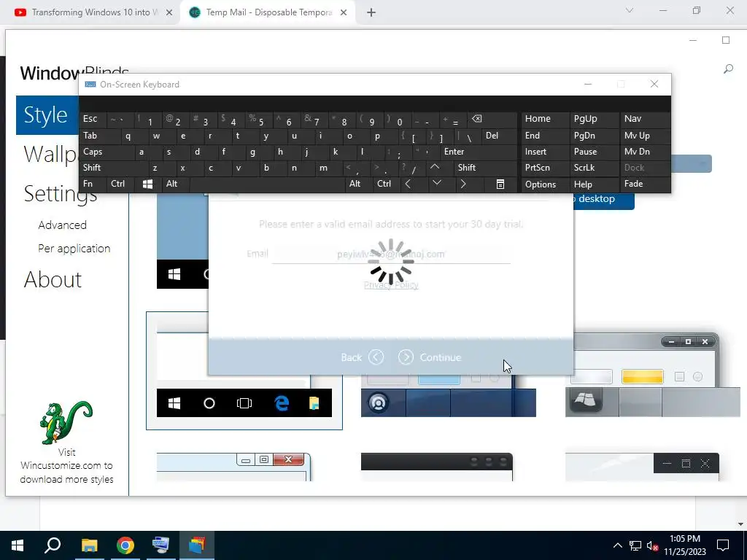This screenshot has width=747, height=560.
Task: Click the left arrow key on keyboard
Action: tap(408, 184)
